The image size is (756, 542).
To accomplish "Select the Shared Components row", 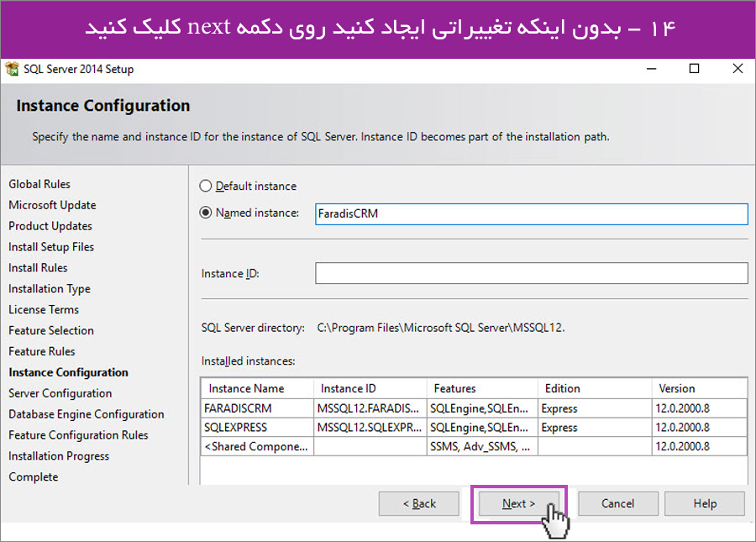I will pyautogui.click(x=474, y=446).
